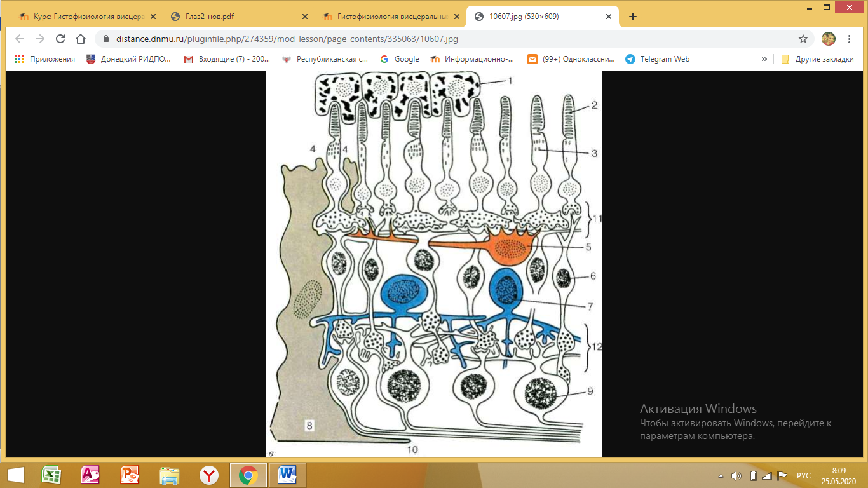Go to the browser home page

click(81, 39)
